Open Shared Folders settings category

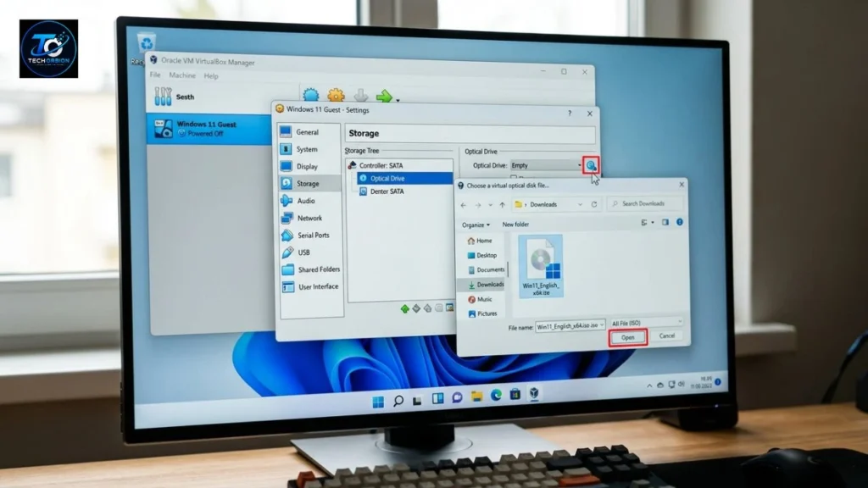tap(310, 269)
